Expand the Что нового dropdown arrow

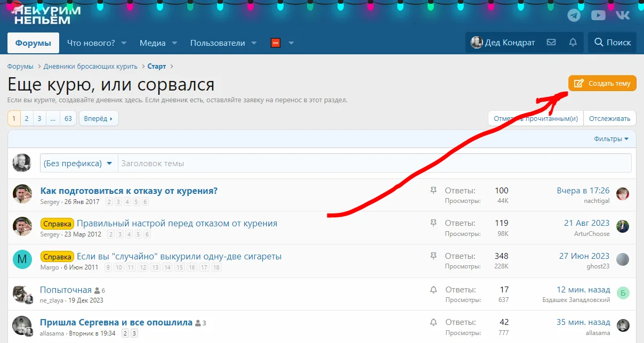pyautogui.click(x=124, y=43)
